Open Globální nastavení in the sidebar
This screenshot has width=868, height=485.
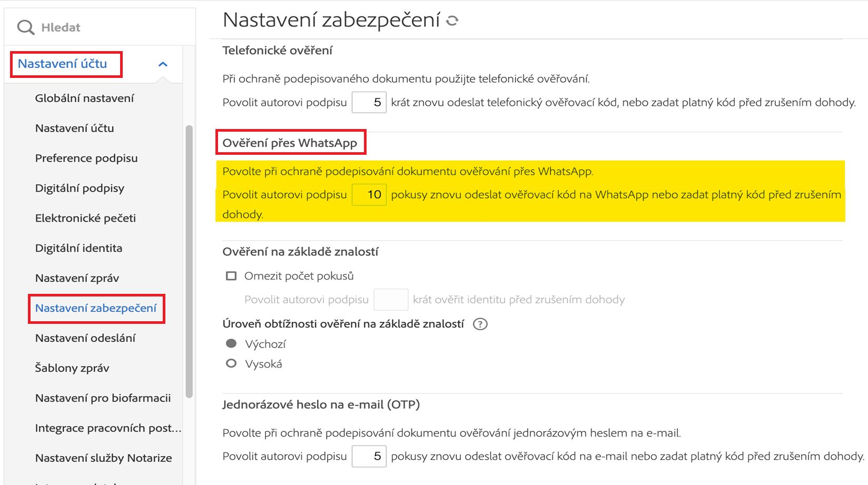[x=84, y=98]
